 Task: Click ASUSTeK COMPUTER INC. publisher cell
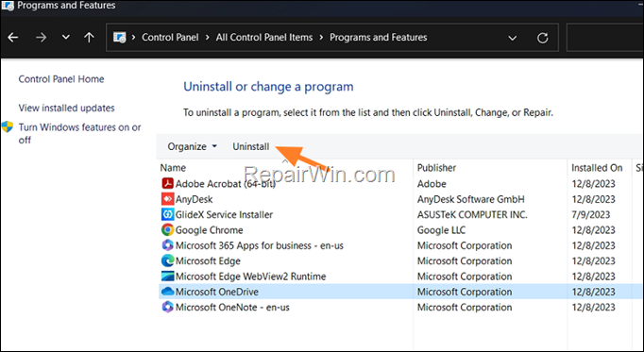pos(472,214)
